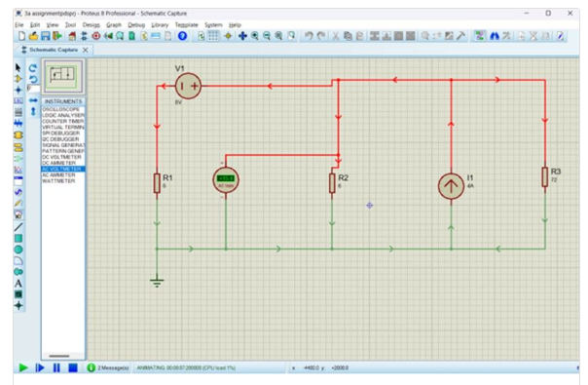Select the Component Mode tool

tap(18, 79)
